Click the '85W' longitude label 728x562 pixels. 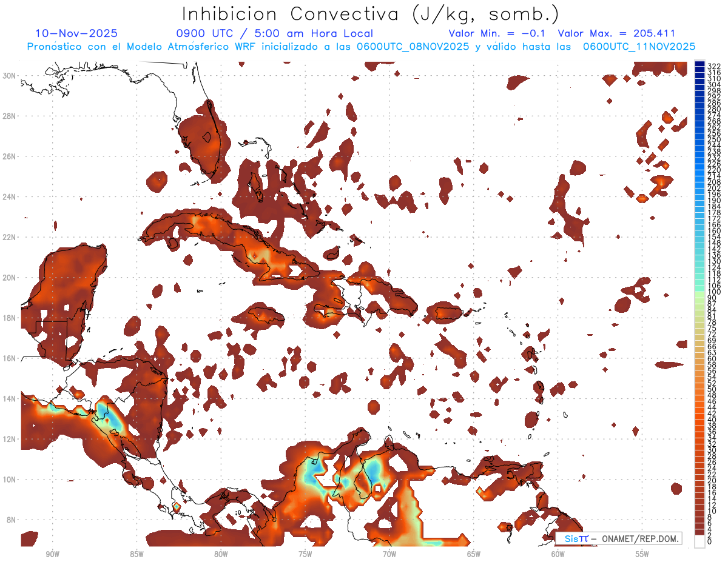(136, 554)
